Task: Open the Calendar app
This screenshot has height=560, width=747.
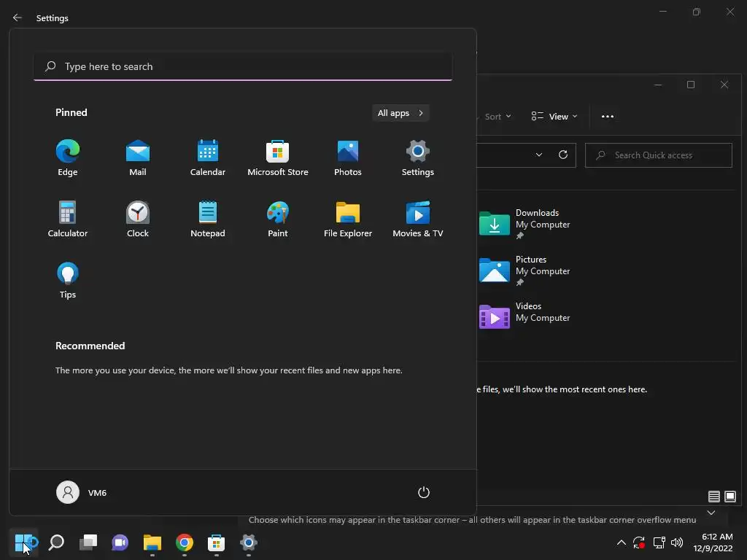Action: point(208,158)
